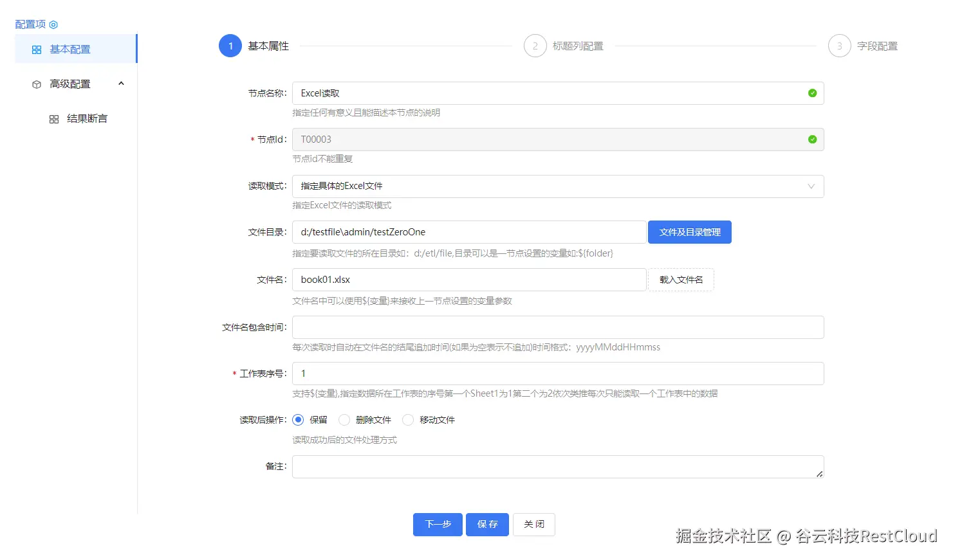Click the 文件及目录管理 button

pos(689,231)
